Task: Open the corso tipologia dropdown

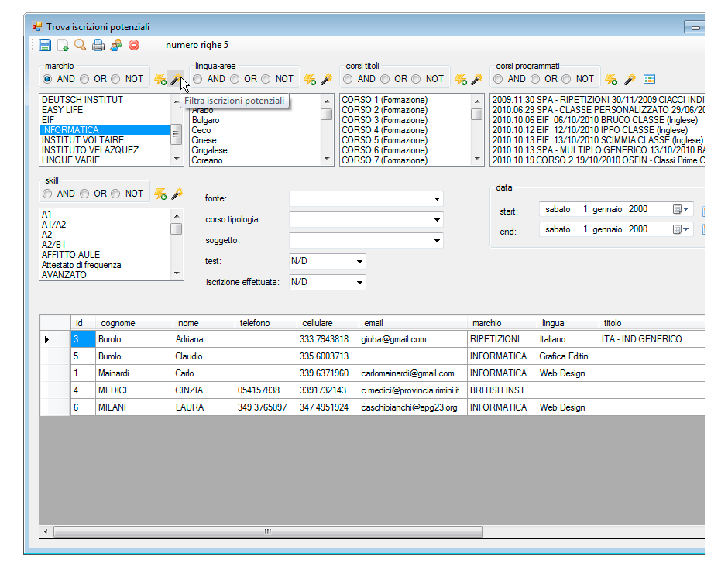Action: tap(437, 220)
